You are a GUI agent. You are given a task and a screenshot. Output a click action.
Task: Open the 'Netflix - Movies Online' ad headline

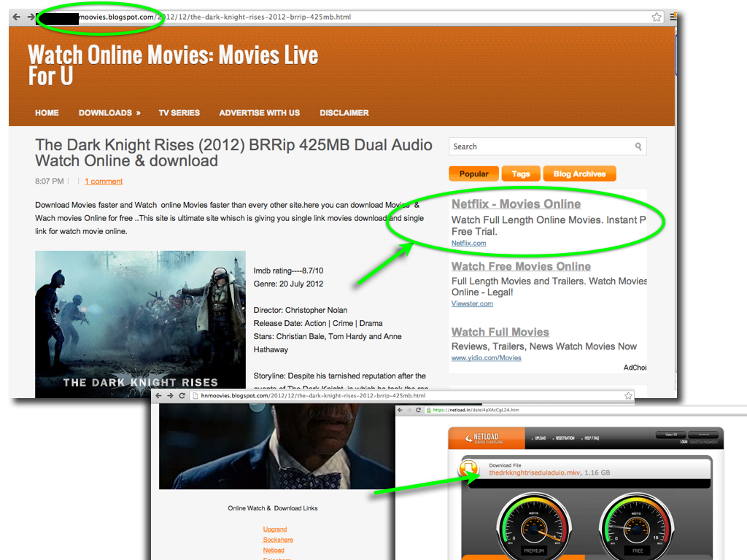coord(516,204)
